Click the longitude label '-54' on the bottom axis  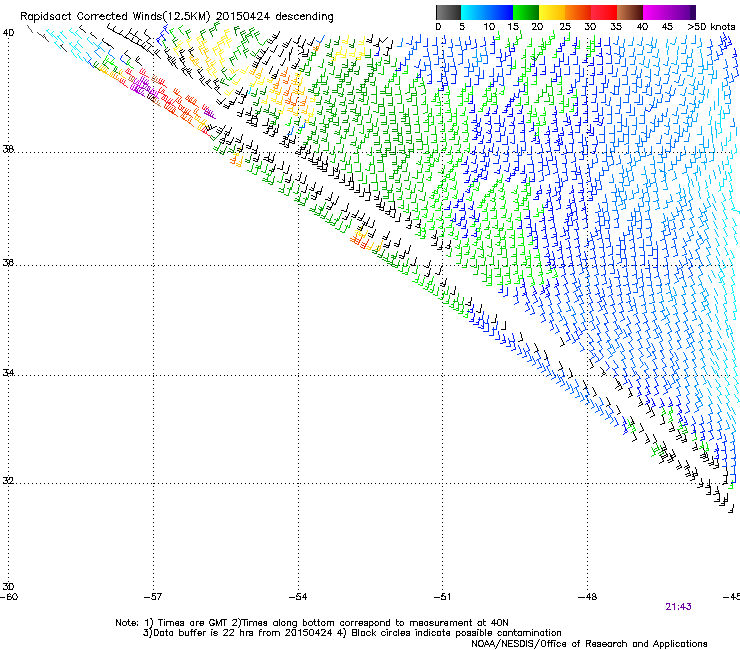click(298, 597)
